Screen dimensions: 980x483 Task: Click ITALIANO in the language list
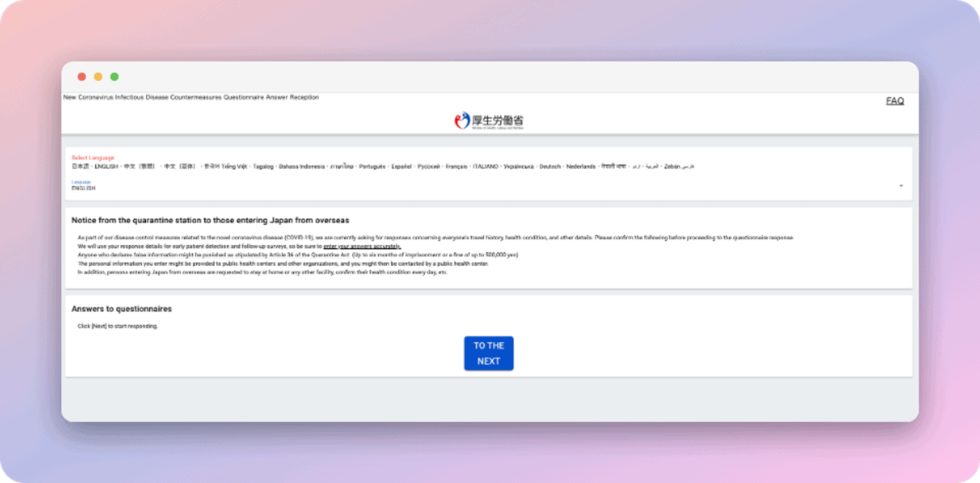485,166
